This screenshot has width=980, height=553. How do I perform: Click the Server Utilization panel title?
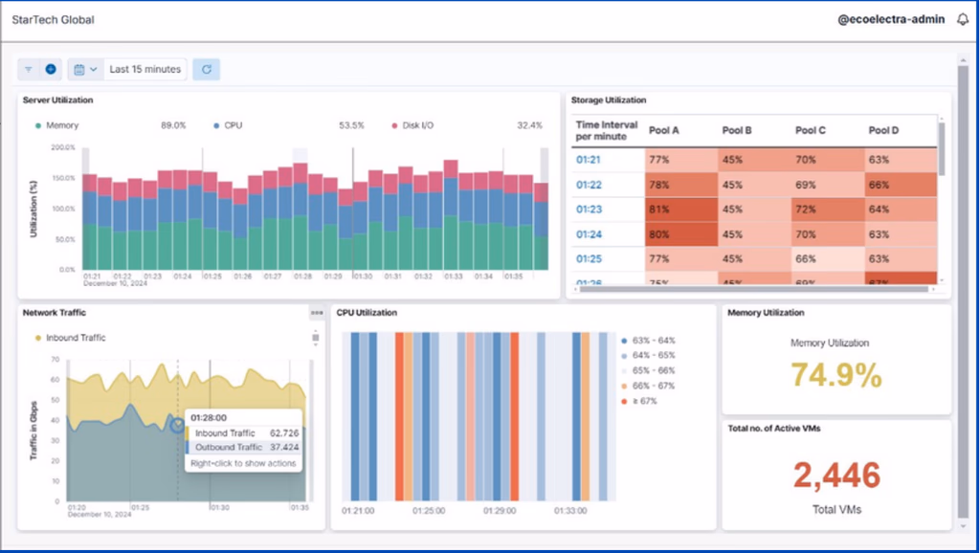pos(57,100)
